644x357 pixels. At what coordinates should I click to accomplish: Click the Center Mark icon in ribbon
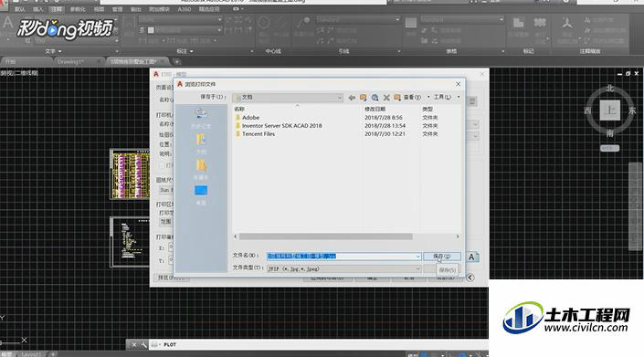point(263,23)
